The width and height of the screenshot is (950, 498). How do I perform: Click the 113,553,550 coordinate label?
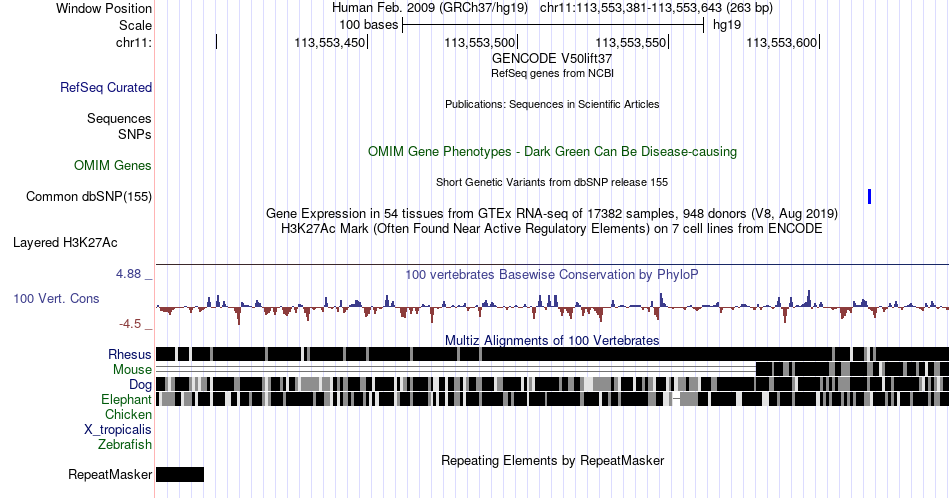630,42
